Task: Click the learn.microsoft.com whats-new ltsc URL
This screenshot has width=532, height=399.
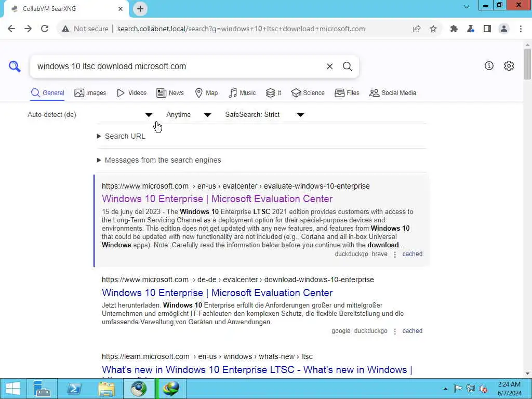Action: (207, 356)
